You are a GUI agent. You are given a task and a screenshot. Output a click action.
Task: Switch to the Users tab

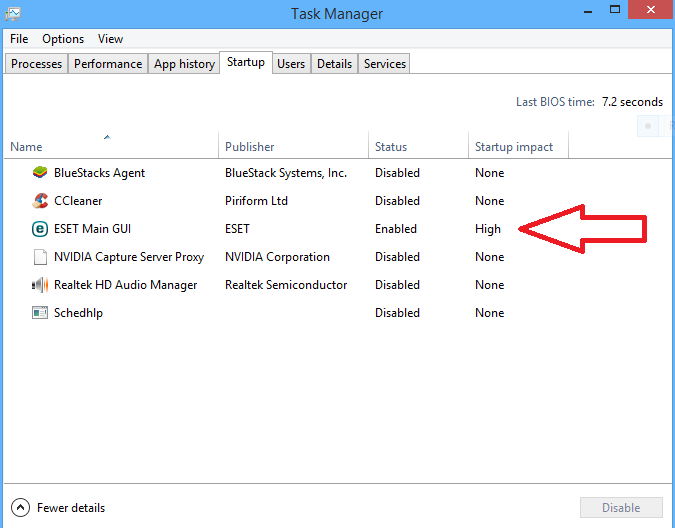(291, 64)
